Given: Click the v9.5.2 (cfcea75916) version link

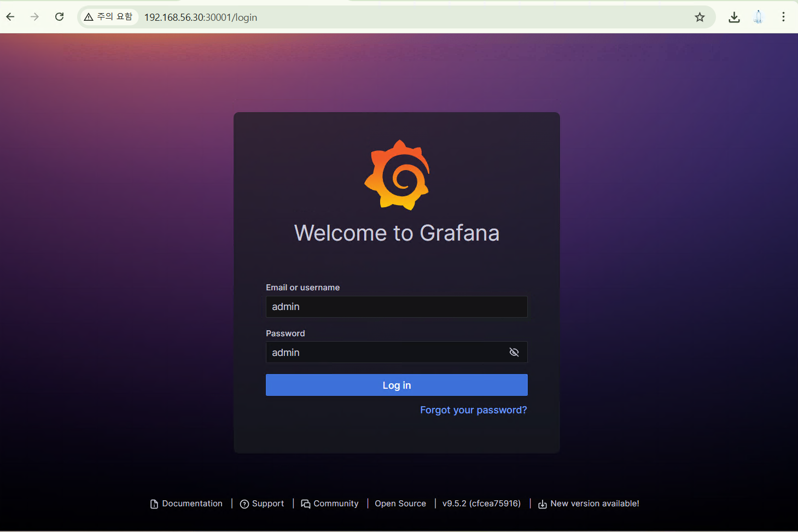Looking at the screenshot, I should [481, 504].
